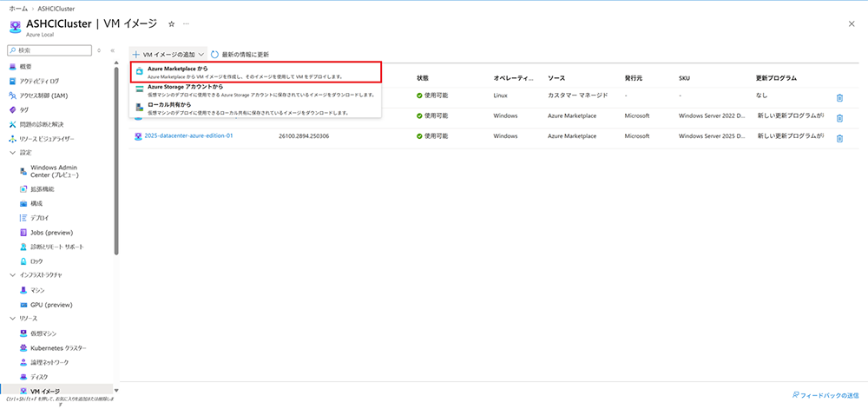Open GPU (preview) page
868x409 pixels.
[x=51, y=305]
